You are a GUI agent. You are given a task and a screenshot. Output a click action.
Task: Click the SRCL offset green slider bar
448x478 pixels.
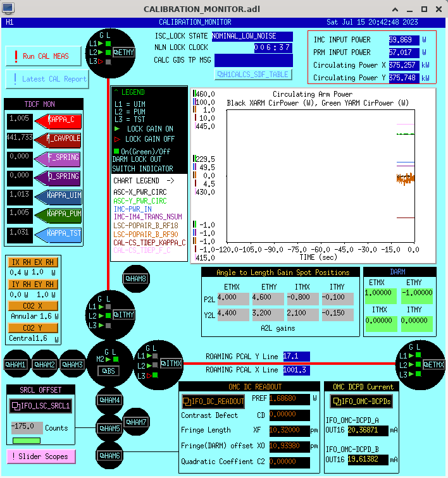click(x=26, y=441)
